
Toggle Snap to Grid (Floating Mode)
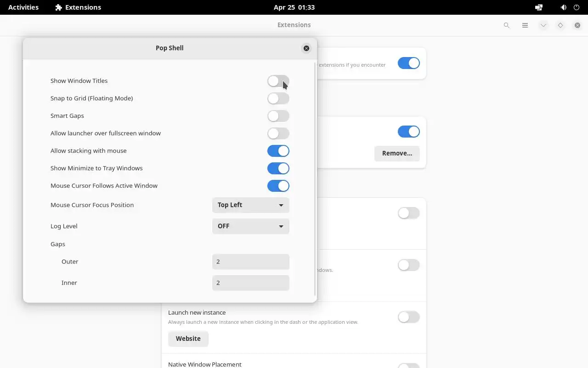[x=278, y=98]
